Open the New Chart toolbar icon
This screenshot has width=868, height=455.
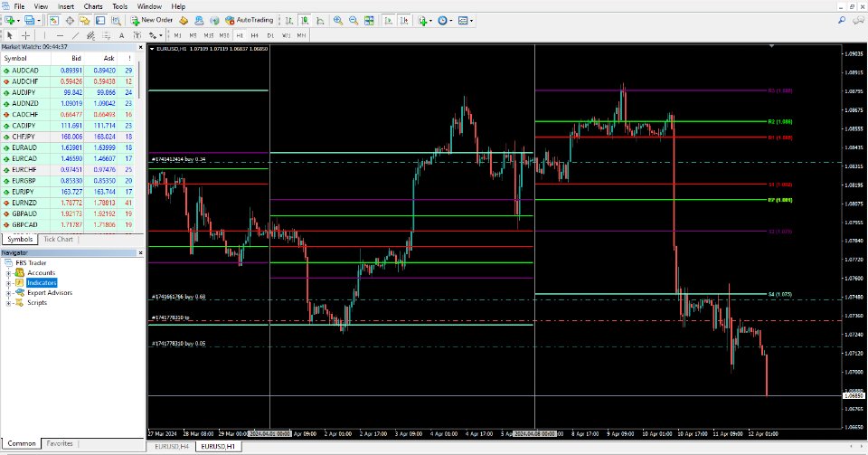coord(10,21)
